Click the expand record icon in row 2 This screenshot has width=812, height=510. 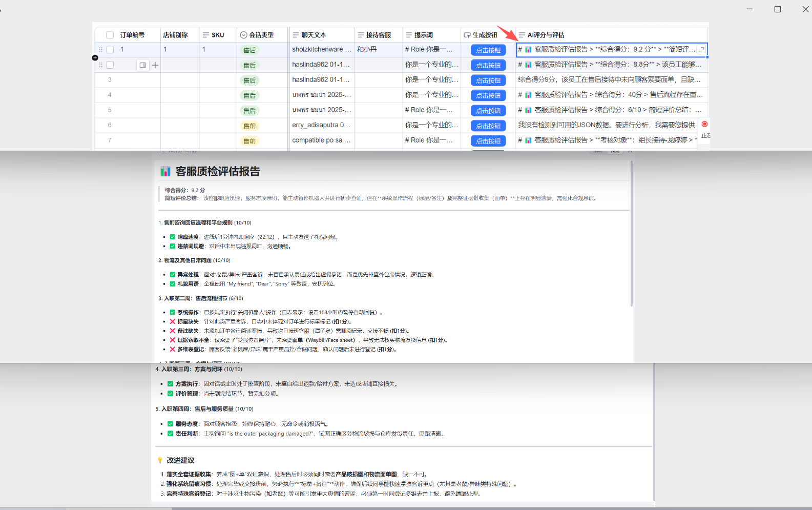(143, 65)
